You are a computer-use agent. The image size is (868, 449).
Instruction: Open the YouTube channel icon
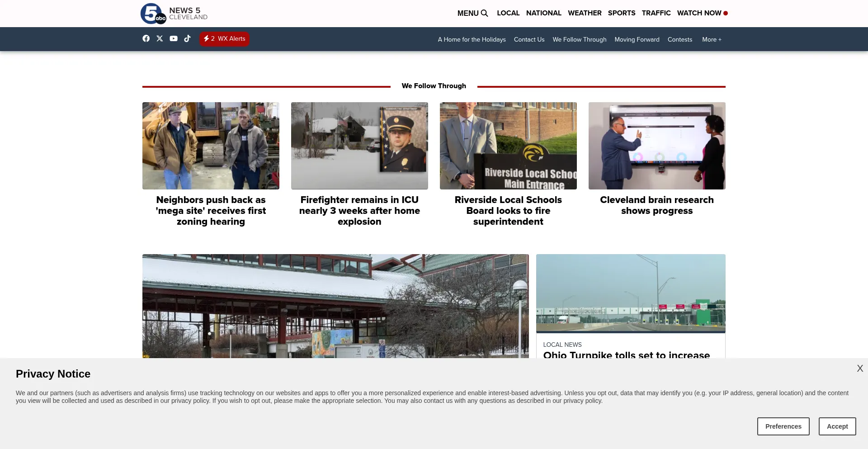[174, 38]
